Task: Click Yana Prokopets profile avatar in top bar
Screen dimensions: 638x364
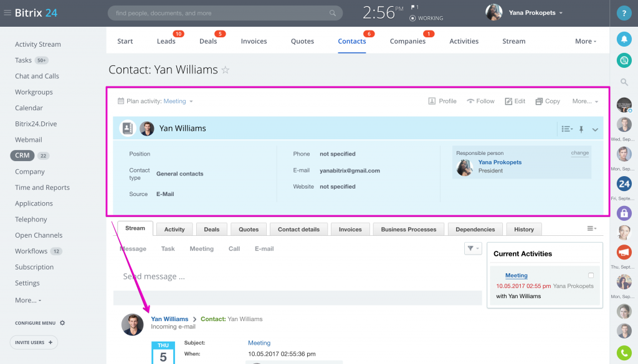Action: pos(493,12)
